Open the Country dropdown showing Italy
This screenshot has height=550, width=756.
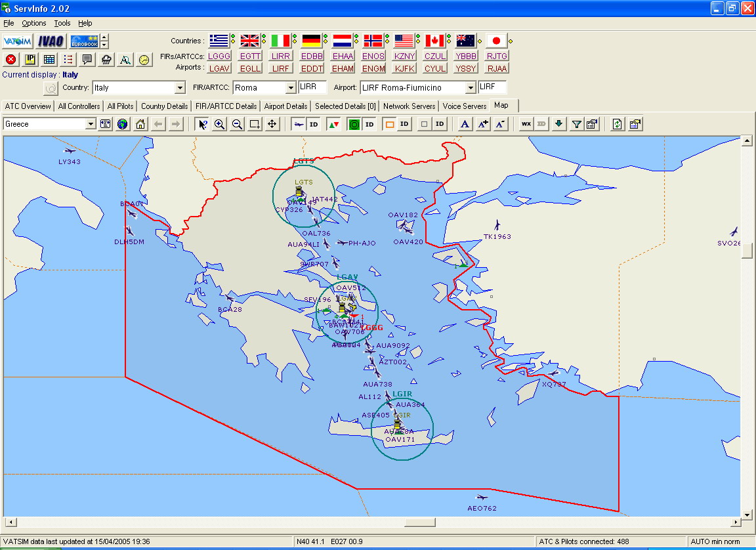180,88
